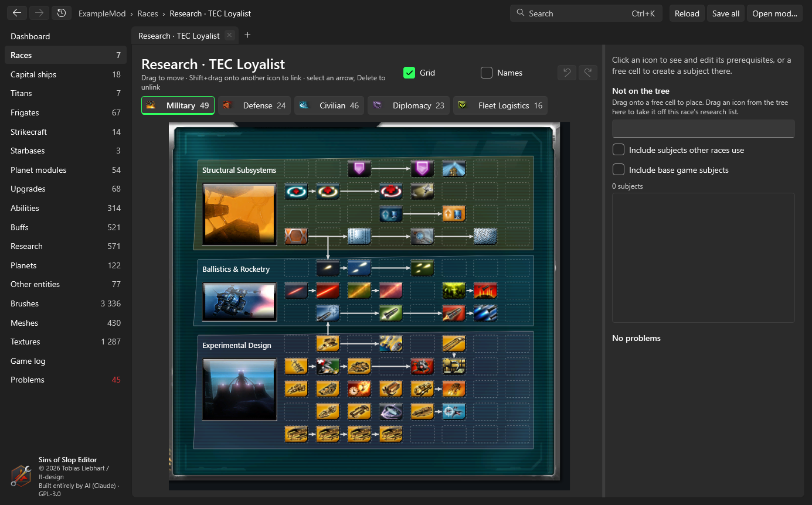This screenshot has height=505, width=812.
Task: Click the magnifying glass research icon
Action: (422, 237)
